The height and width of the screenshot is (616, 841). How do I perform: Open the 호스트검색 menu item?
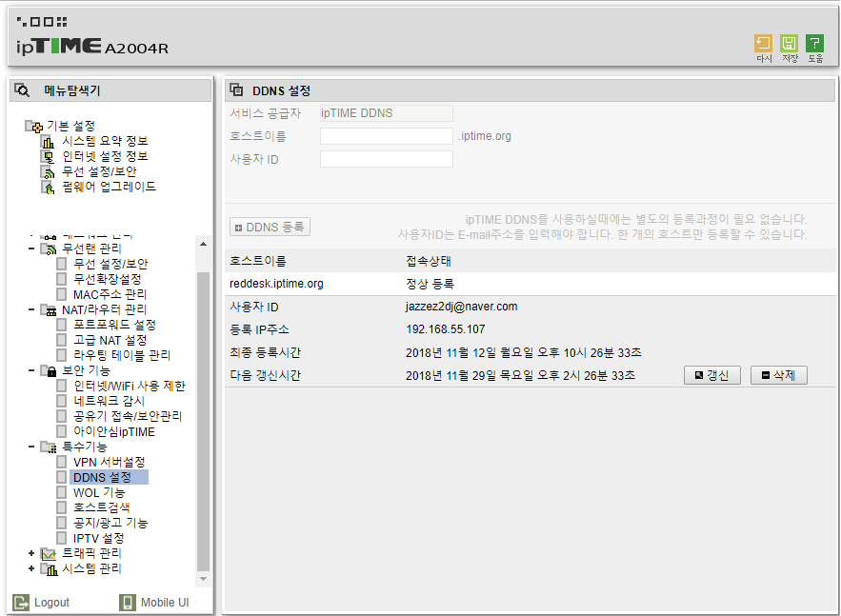click(x=101, y=507)
